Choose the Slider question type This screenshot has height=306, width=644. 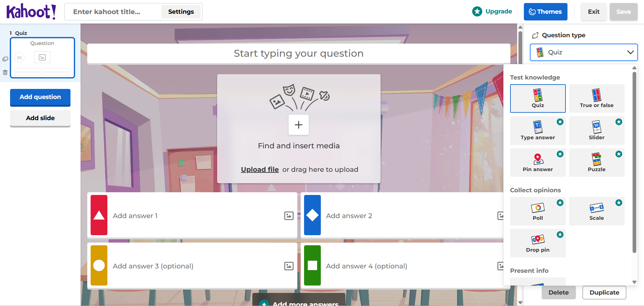tap(596, 131)
